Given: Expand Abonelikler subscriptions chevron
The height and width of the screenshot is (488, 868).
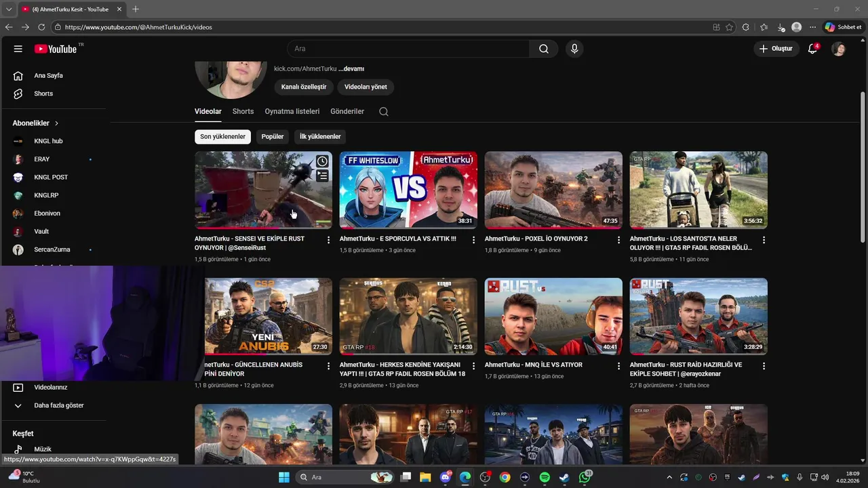Looking at the screenshot, I should click(x=57, y=123).
